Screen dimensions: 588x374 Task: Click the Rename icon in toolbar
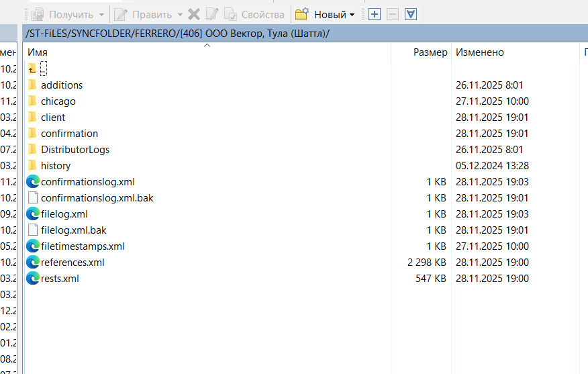pyautogui.click(x=212, y=15)
